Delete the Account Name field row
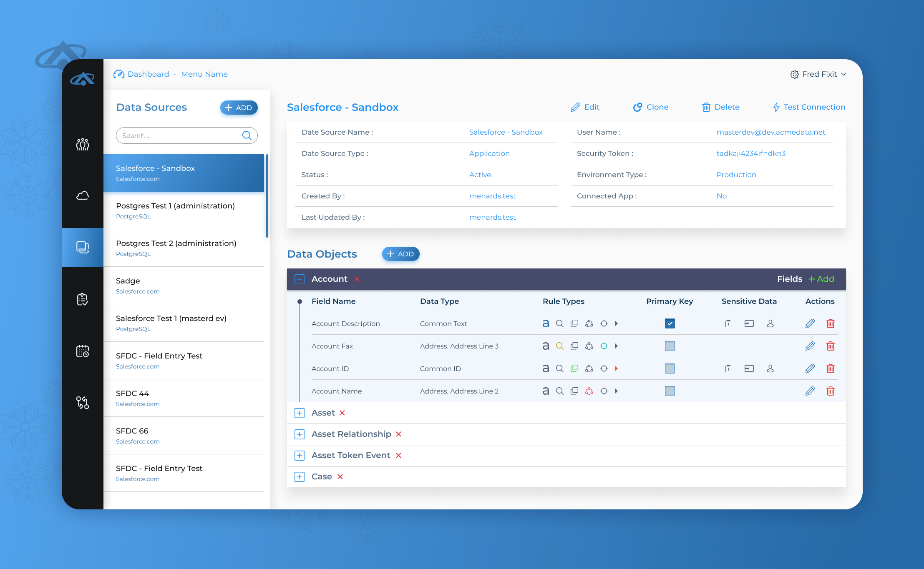 tap(830, 391)
